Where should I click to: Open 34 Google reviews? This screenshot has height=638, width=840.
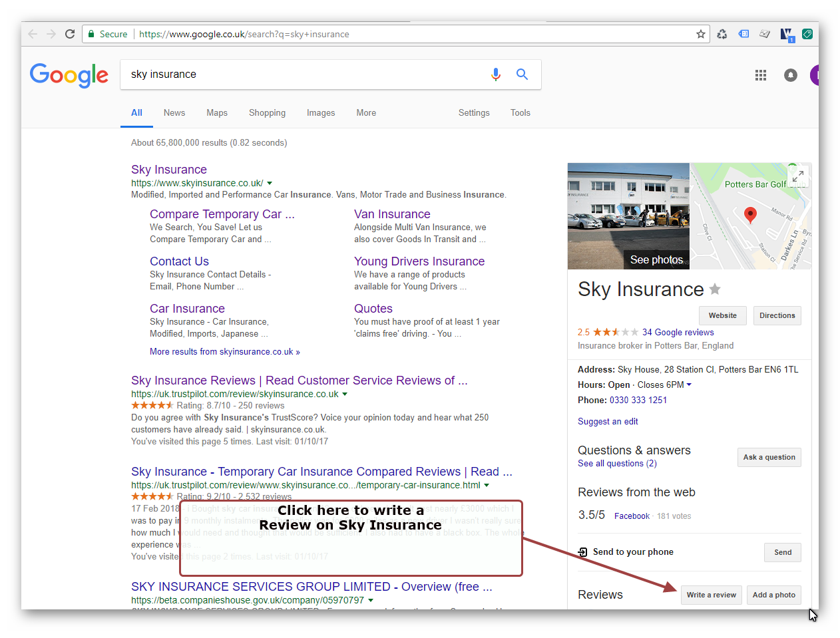click(x=678, y=332)
